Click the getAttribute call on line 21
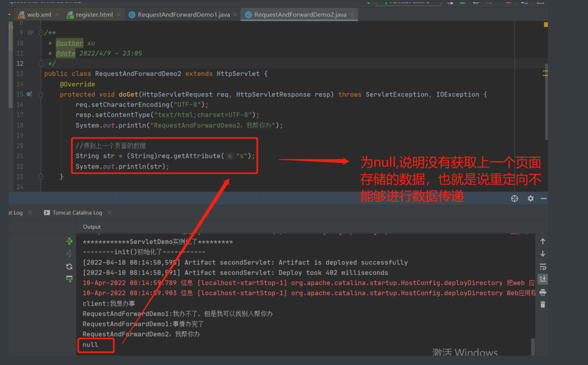 [197, 156]
